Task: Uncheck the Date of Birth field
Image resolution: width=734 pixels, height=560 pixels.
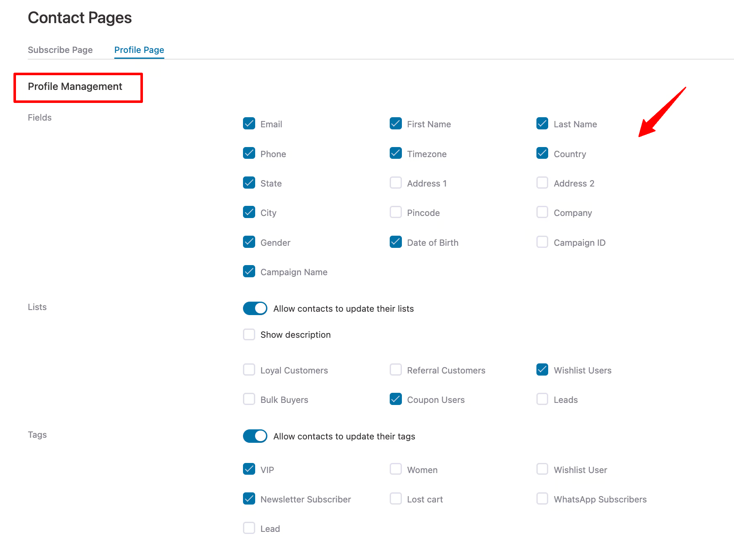Action: pos(396,242)
